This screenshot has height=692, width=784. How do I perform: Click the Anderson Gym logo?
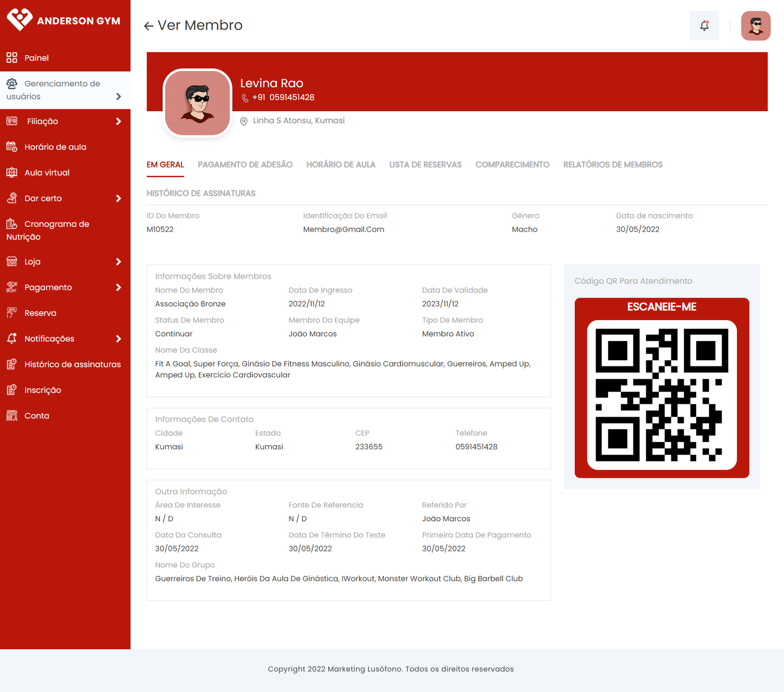tap(64, 20)
